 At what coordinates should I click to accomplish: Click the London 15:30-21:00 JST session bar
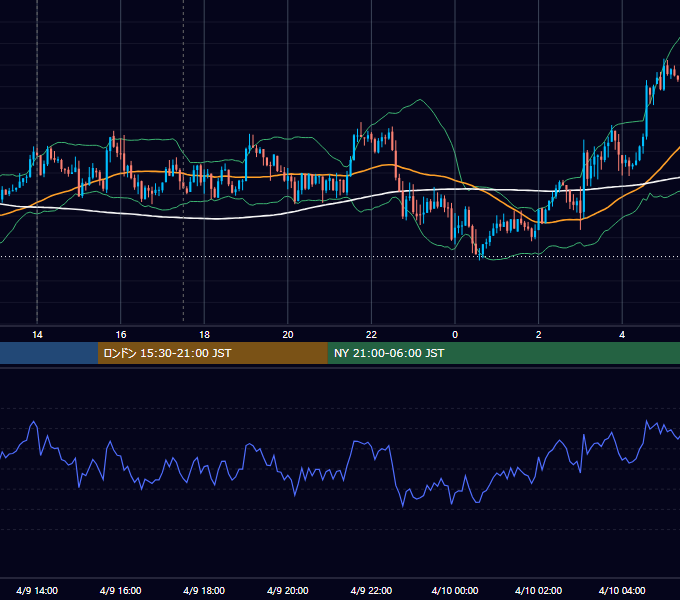212,353
